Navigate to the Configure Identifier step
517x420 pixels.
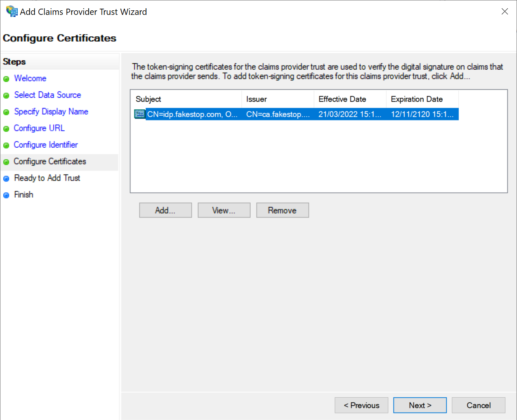45,145
